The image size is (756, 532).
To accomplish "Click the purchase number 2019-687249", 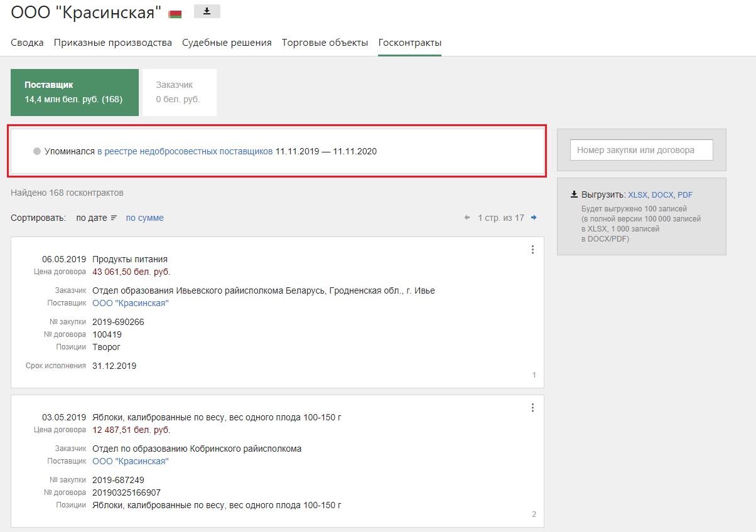I will click(118, 480).
